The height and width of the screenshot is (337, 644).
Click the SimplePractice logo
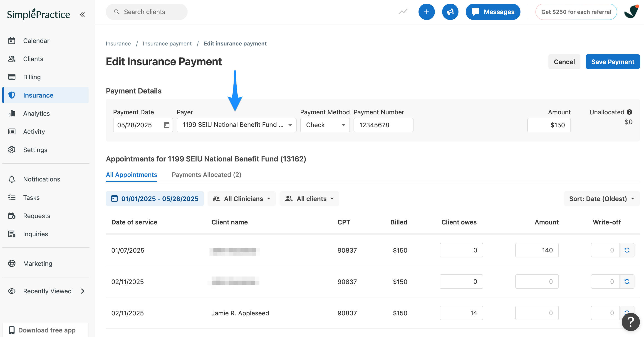pos(39,14)
